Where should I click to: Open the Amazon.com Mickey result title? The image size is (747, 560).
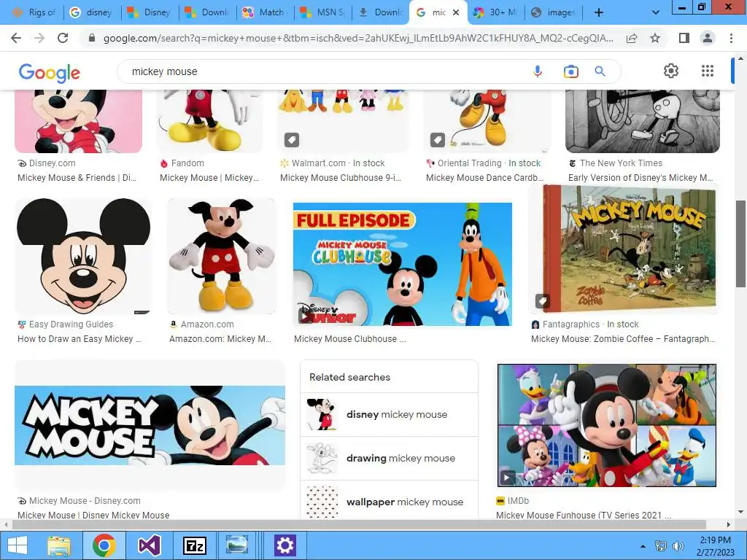(220, 338)
